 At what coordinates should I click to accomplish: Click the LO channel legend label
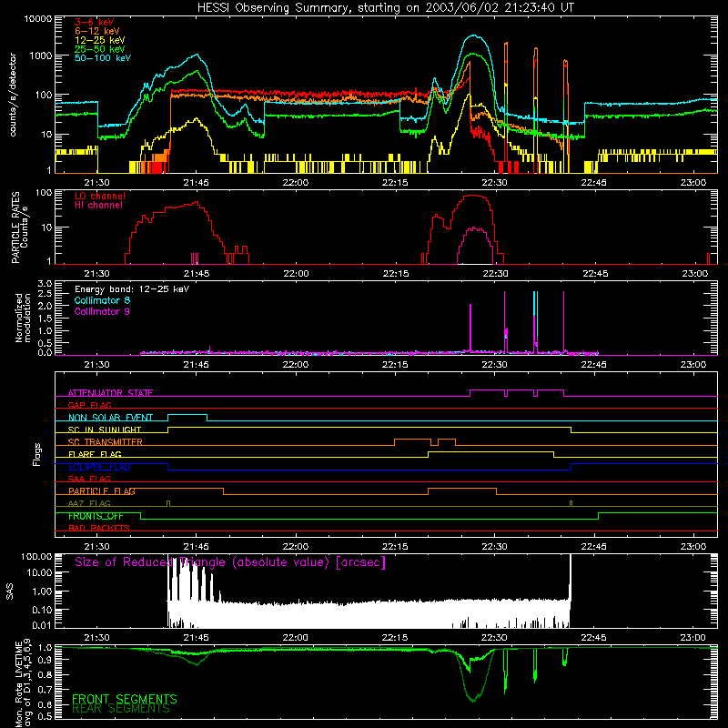click(100, 196)
